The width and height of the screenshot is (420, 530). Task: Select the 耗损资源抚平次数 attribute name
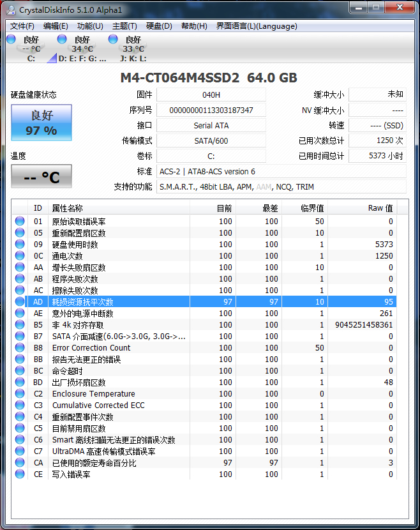click(x=83, y=302)
